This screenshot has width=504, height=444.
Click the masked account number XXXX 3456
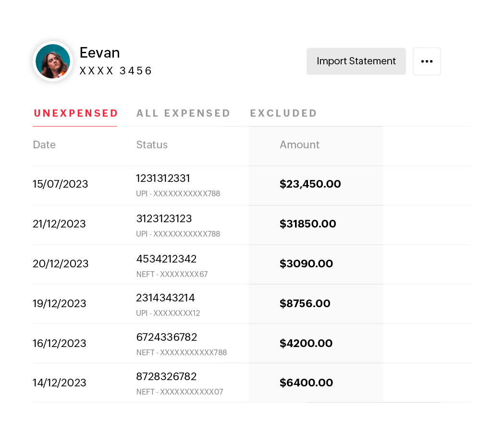[115, 71]
